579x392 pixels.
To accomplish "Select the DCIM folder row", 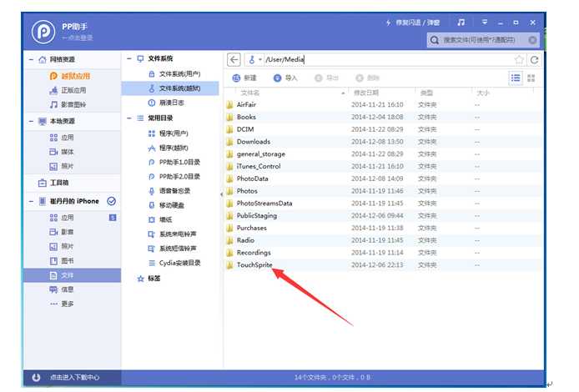I will [x=384, y=129].
